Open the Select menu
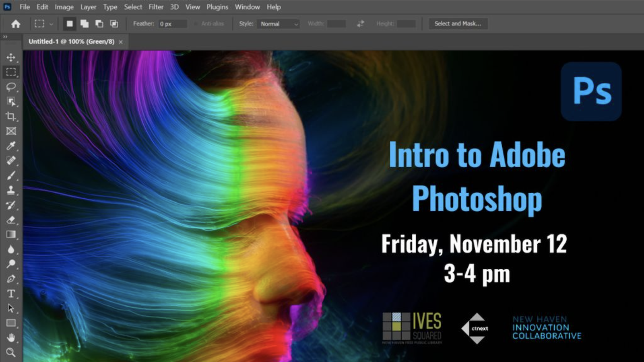 [133, 7]
